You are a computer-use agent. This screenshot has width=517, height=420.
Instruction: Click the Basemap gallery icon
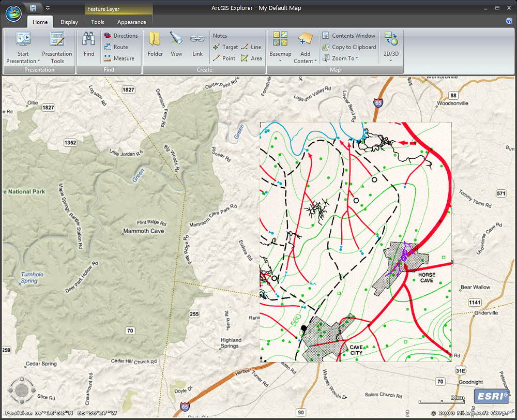(280, 39)
